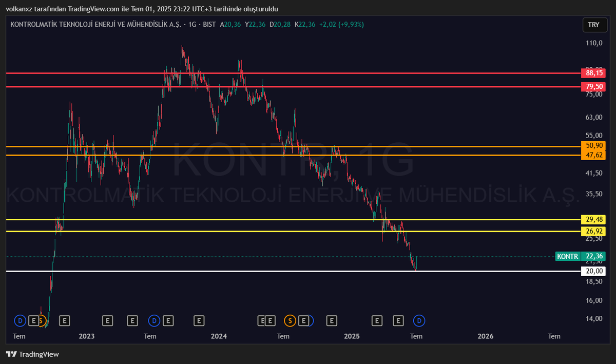Click the E earnings marker just before the Tem 2023 D marker
This screenshot has width=616, height=364.
(132, 321)
